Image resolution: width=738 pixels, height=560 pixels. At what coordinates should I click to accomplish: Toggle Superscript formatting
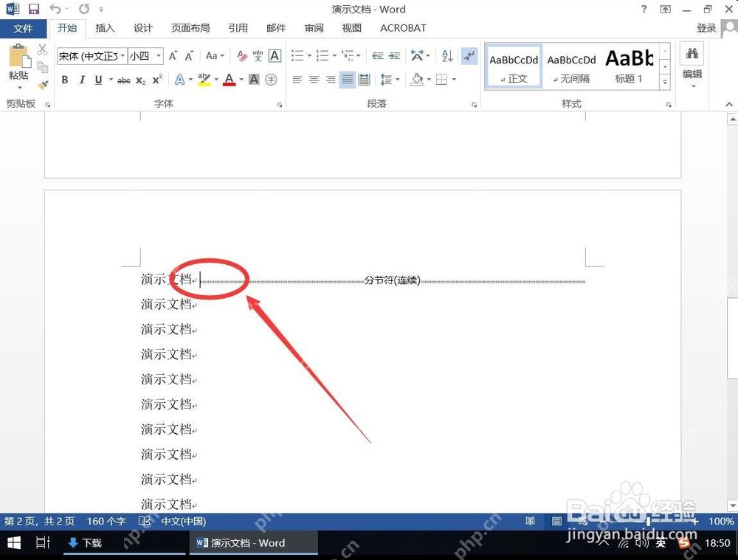157,80
